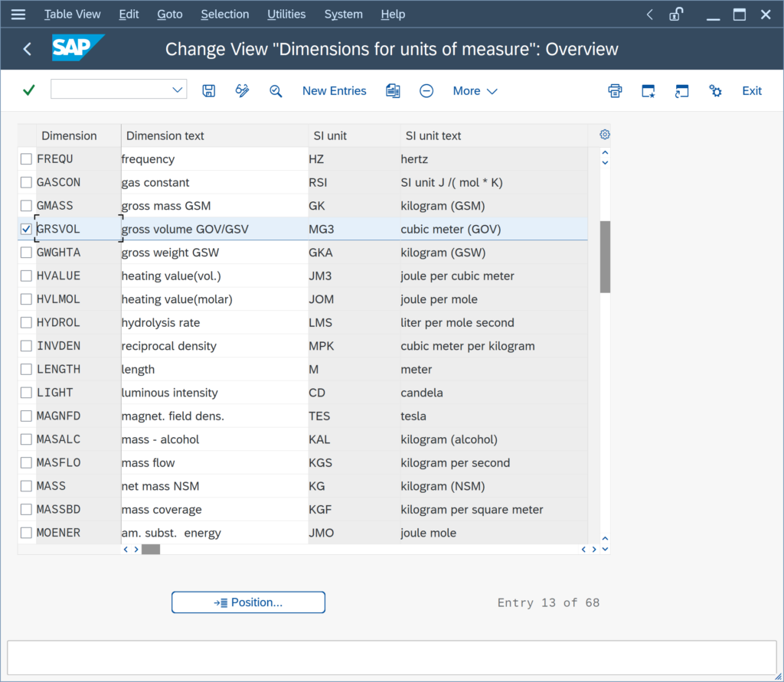Click the Position... button
The height and width of the screenshot is (682, 784).
click(248, 602)
